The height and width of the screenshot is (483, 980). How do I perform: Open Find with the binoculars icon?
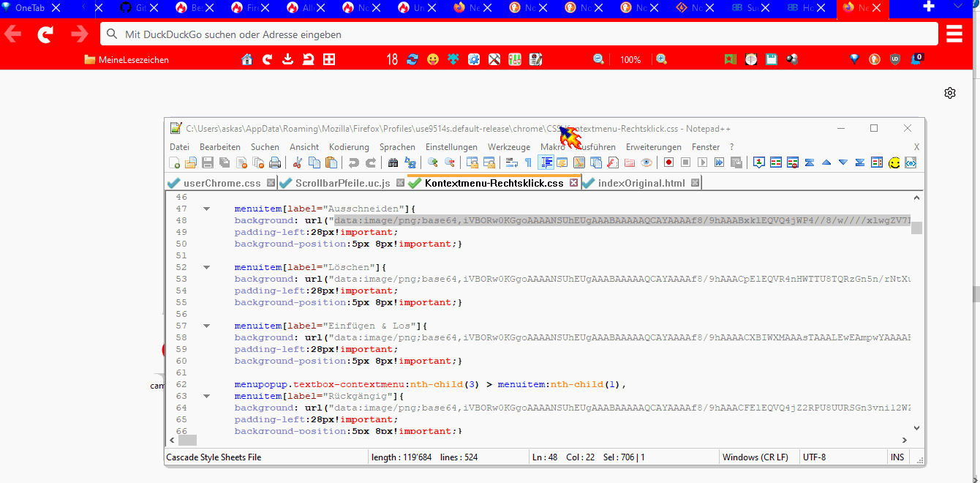coord(393,162)
